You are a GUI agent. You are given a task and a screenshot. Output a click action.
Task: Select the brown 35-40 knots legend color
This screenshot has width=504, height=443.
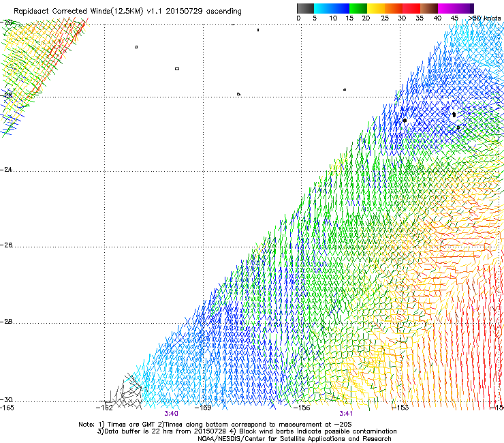[429, 8]
